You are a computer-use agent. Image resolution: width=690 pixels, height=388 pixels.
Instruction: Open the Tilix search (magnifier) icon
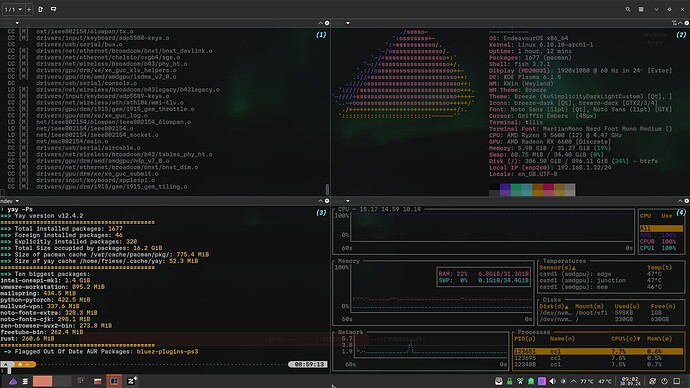click(x=628, y=9)
